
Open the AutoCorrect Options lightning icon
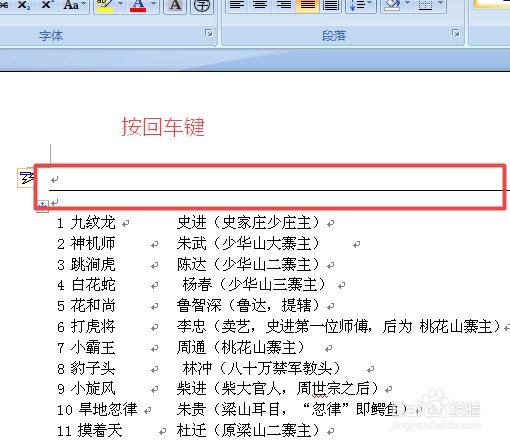(26, 178)
